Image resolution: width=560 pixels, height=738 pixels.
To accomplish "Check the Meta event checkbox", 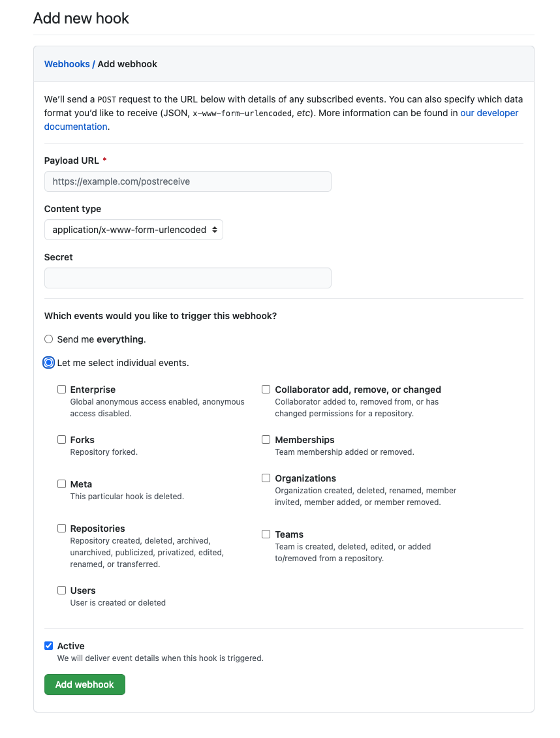I will [x=61, y=484].
